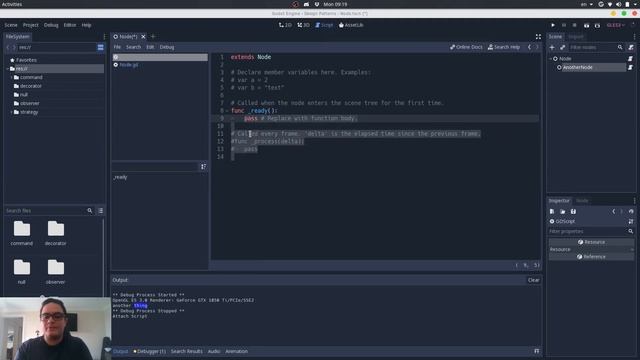Close the Node scene tab

pos(143,37)
